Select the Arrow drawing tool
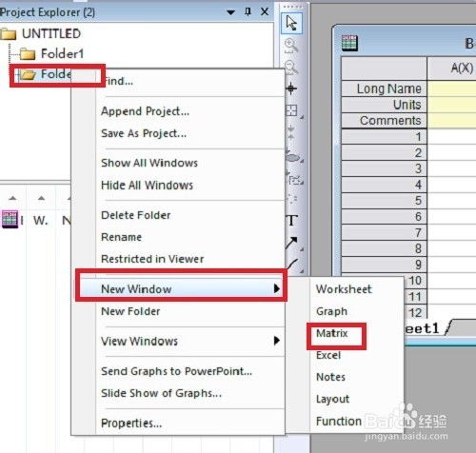The width and height of the screenshot is (476, 453). (291, 243)
